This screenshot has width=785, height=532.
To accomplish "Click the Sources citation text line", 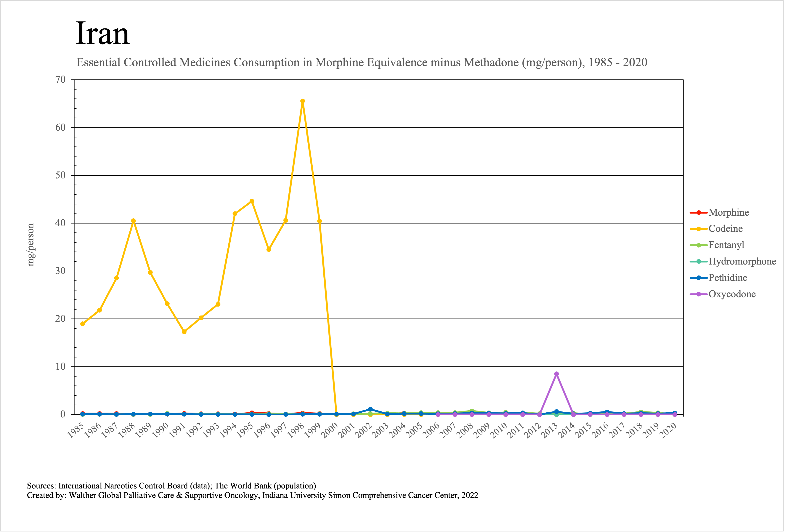I will pyautogui.click(x=171, y=486).
